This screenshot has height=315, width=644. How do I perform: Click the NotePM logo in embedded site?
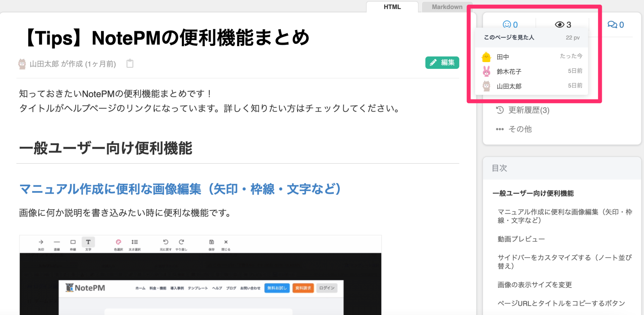[85, 288]
